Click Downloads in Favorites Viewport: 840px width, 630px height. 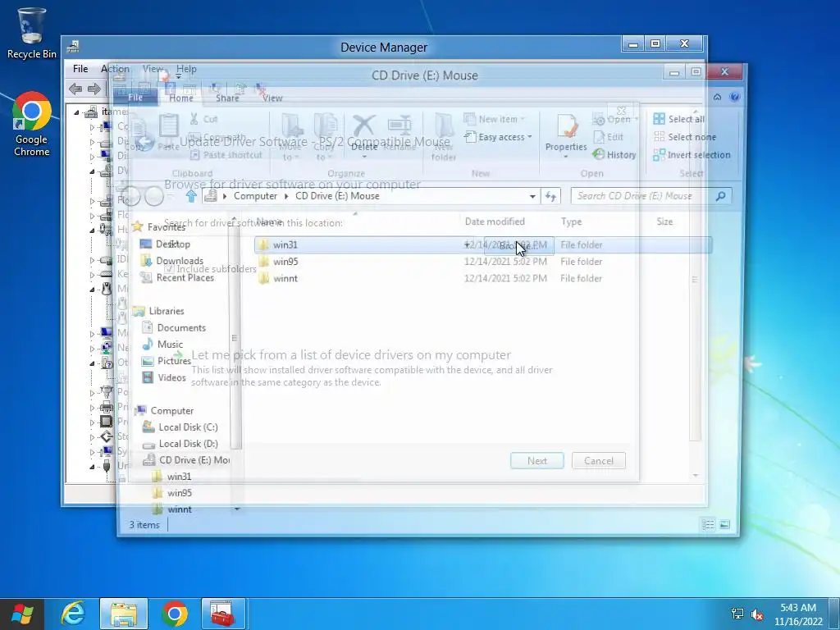pyautogui.click(x=180, y=261)
